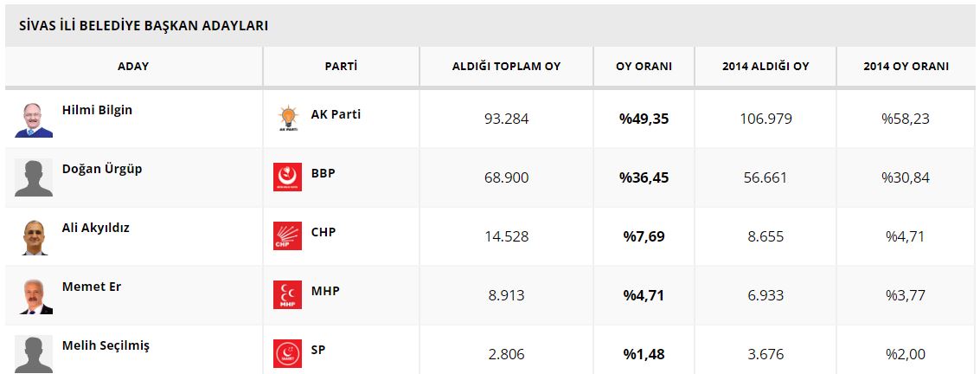Image resolution: width=980 pixels, height=374 pixels.
Task: Click the AK Parti logo icon
Action: pos(286,119)
